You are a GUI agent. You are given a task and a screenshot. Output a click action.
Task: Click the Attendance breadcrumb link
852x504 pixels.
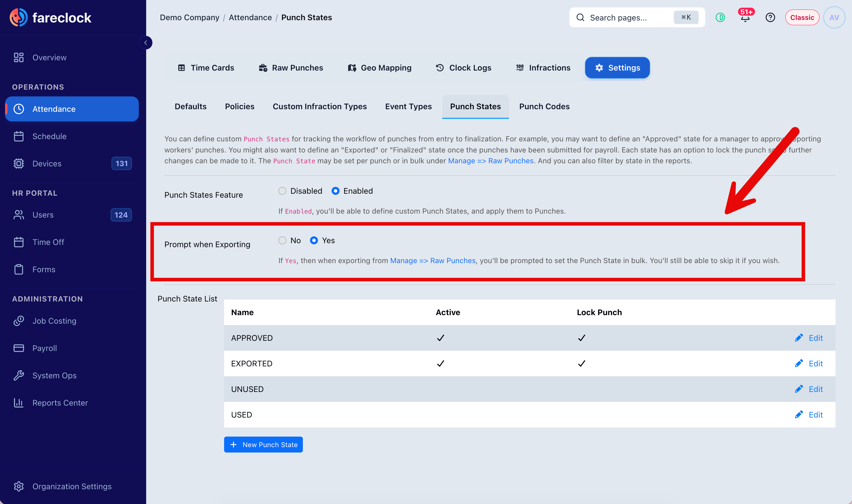pyautogui.click(x=250, y=17)
